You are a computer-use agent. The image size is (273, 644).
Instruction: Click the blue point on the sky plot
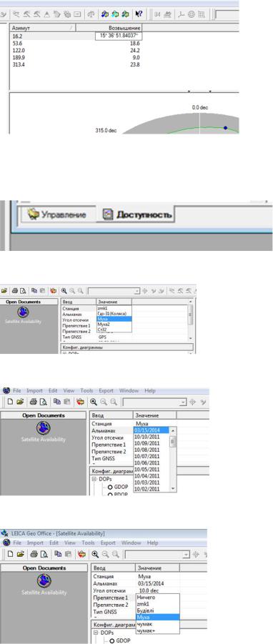tap(225, 128)
